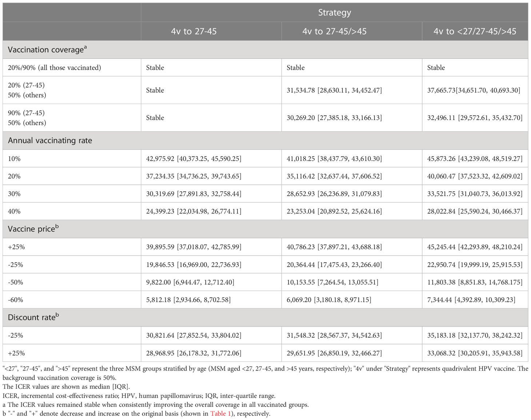
Task: Select the value 6,069.20 [3,180.18, 8,971.15]
Action: (x=329, y=300)
